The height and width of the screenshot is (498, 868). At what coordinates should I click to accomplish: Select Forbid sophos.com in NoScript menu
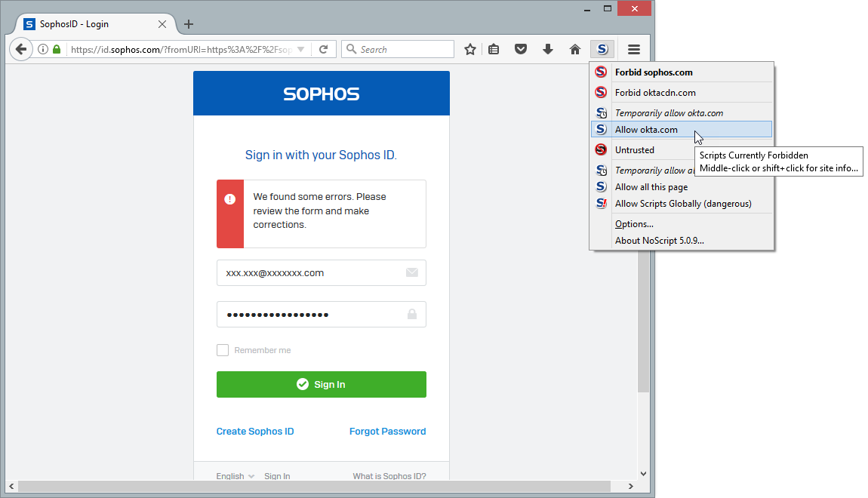pos(682,72)
